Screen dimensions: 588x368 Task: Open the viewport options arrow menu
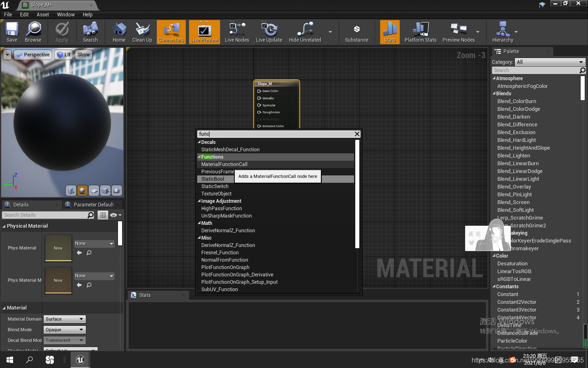7,54
